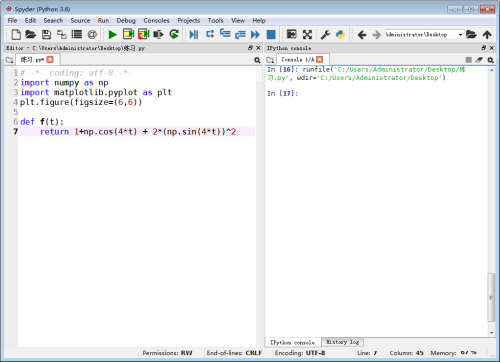Open the Search menu
The width and height of the screenshot is (500, 362).
point(53,21)
